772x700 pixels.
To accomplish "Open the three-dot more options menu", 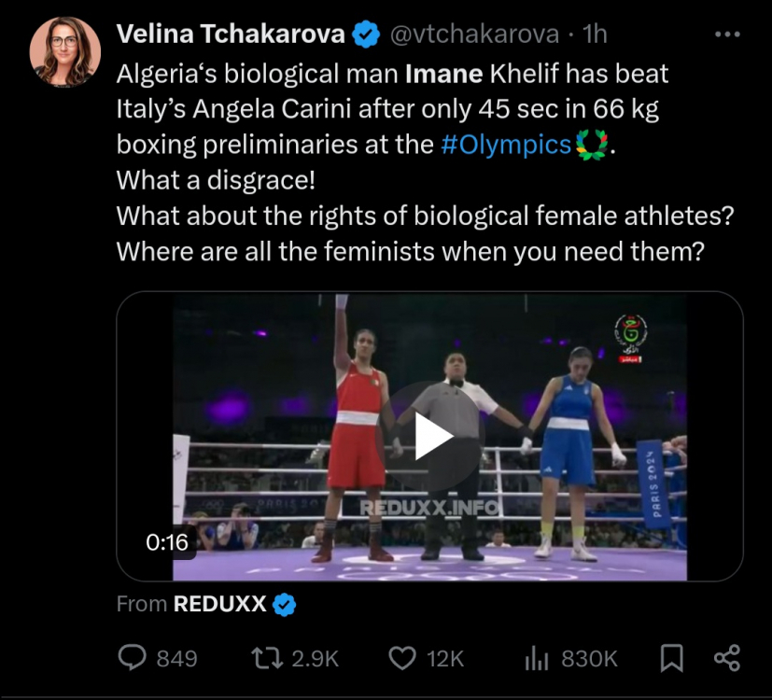I will 726,35.
